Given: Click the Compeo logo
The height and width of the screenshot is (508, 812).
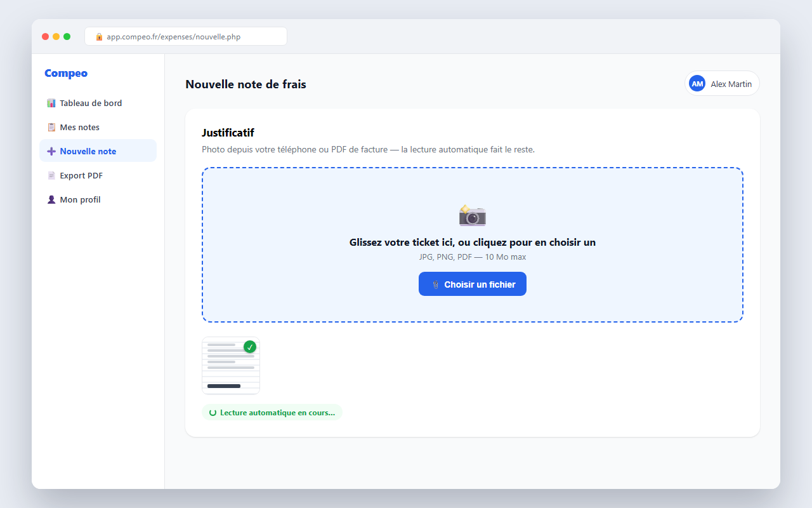Looking at the screenshot, I should 66,74.
